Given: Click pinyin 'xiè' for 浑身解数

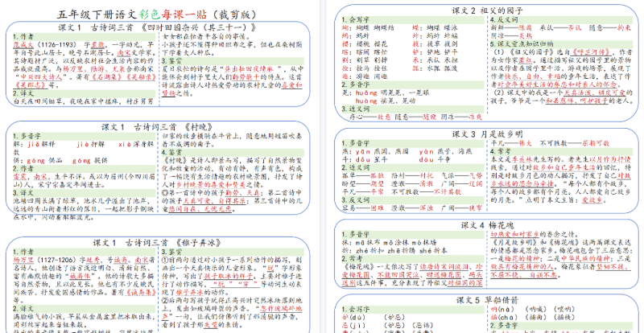Looking at the screenshot, I should (x=124, y=145).
